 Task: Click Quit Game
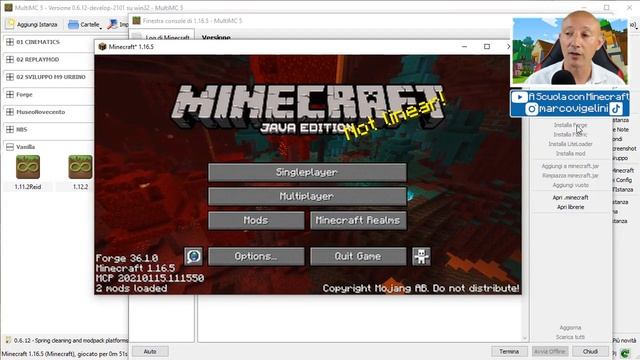click(x=358, y=256)
